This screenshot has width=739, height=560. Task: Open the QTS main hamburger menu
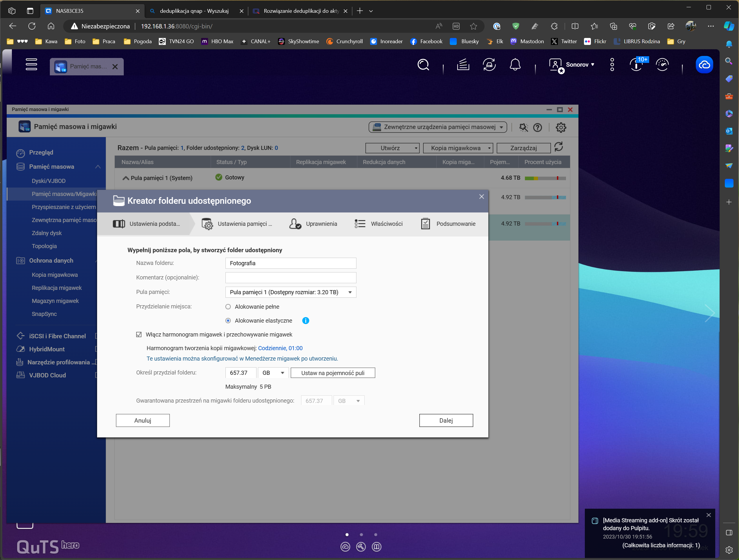pos(31,64)
